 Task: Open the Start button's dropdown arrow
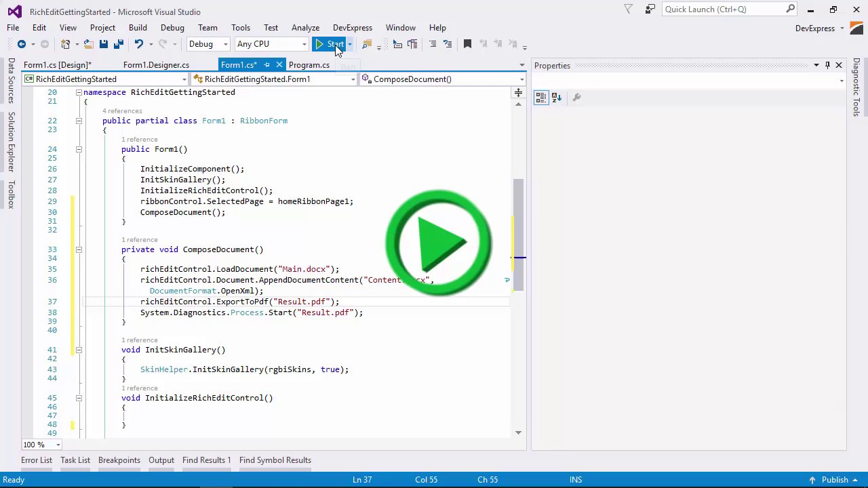[350, 44]
